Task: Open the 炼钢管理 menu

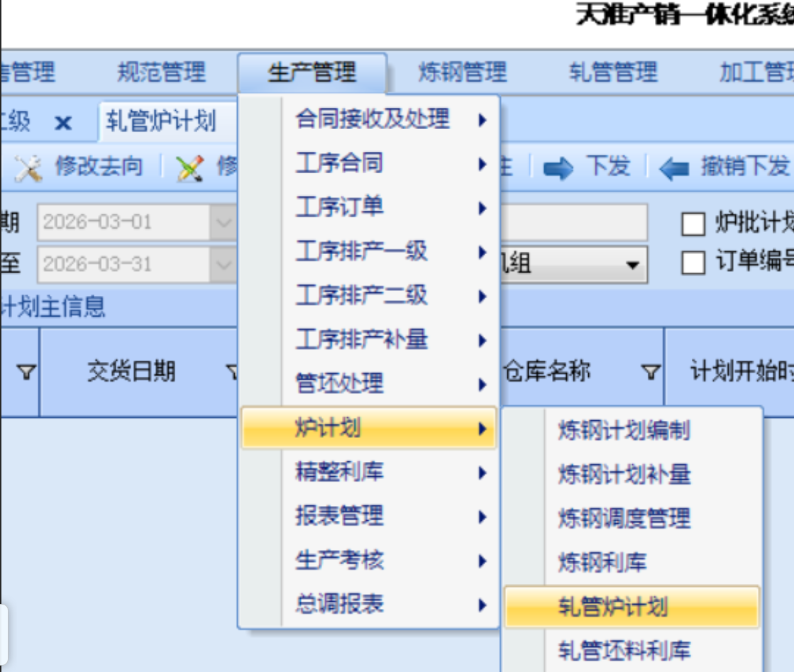Action: click(463, 72)
